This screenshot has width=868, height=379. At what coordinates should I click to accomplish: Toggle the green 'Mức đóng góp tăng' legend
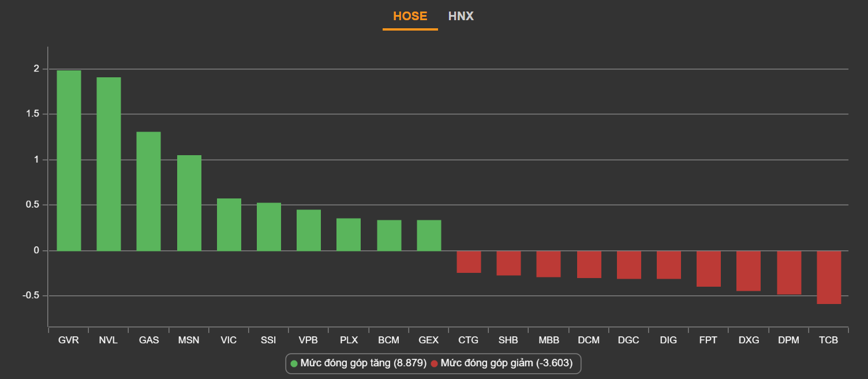pos(358,363)
